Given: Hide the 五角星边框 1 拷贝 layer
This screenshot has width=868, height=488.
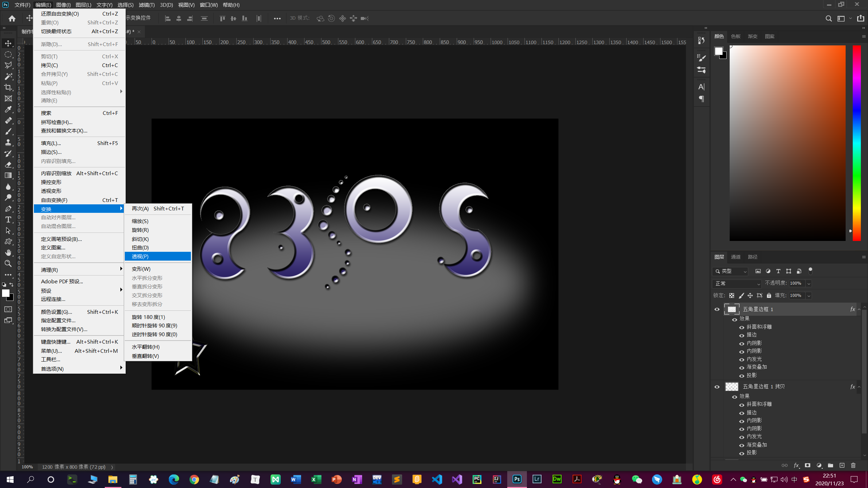Looking at the screenshot, I should [717, 387].
